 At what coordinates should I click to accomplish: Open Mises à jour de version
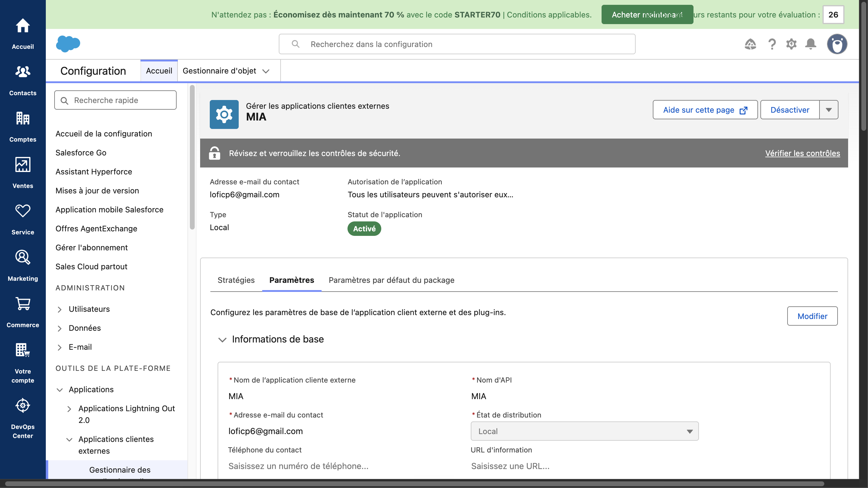tap(97, 191)
